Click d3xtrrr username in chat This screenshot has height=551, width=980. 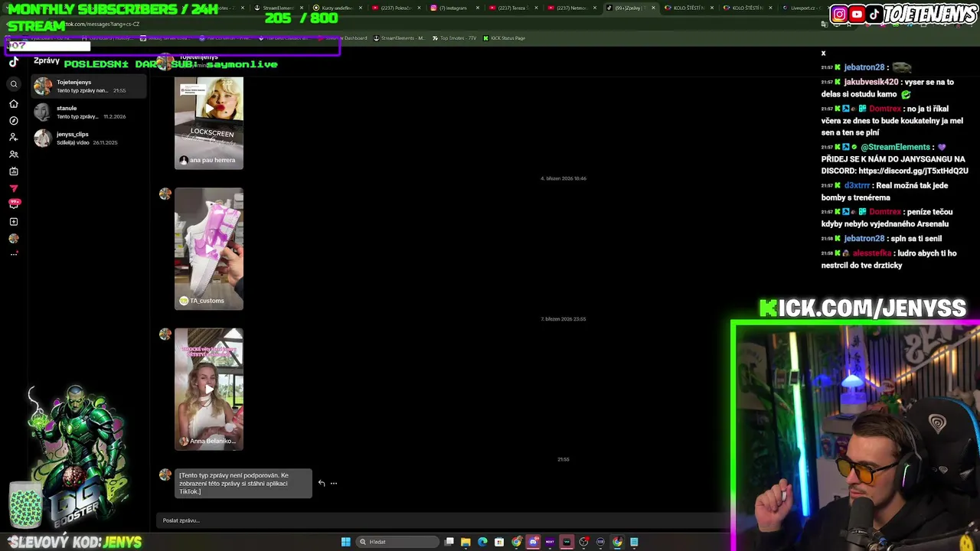[857, 186]
